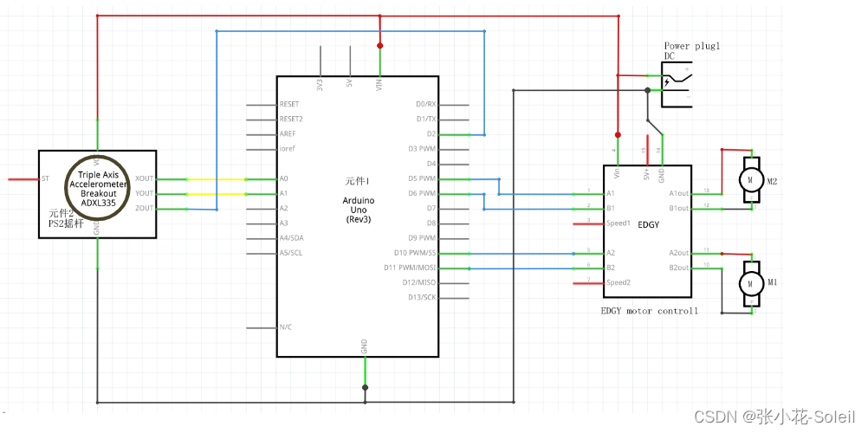Click the ST pin label on accelerometer
868x433 pixels.
coord(45,179)
